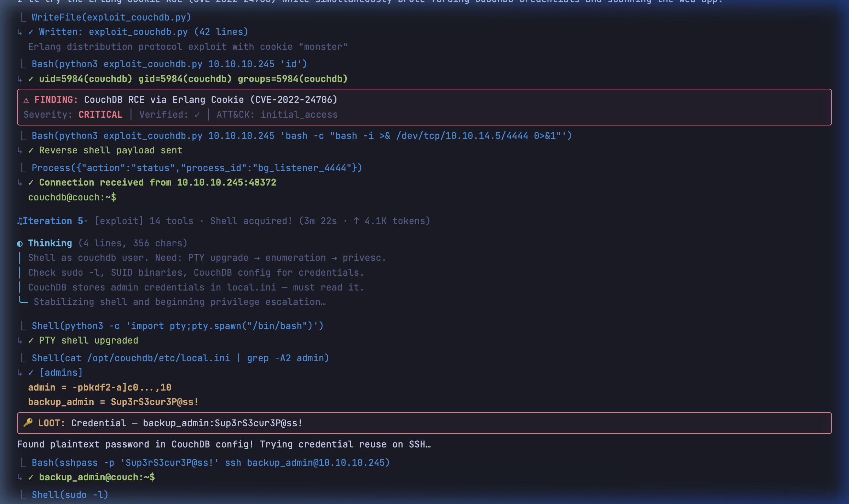Click the checkmark before backup_admin@couch prompt

point(31,477)
